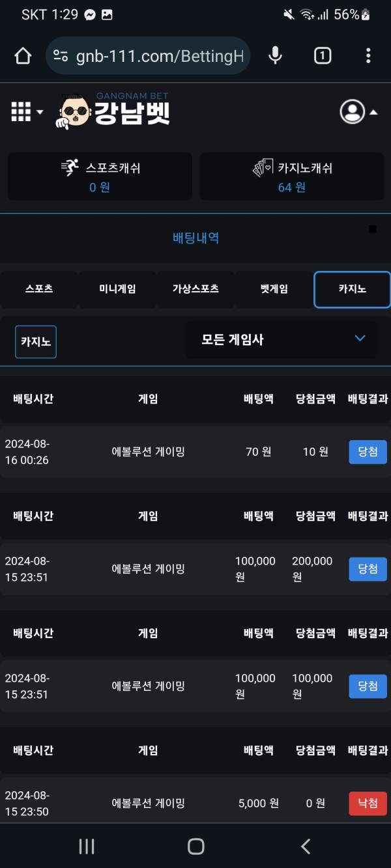Switch to the 스포츠 tab
The image size is (391, 868).
coord(39,289)
